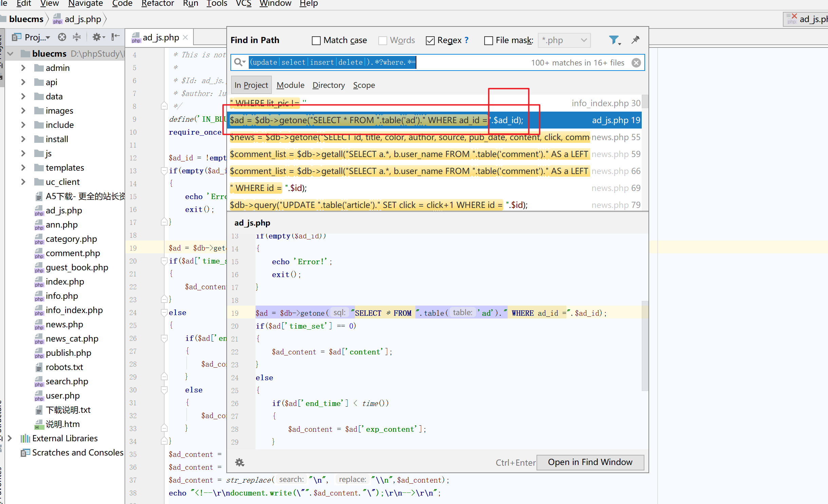This screenshot has height=504, width=828.
Task: Open the Help menu
Action: [308, 3]
